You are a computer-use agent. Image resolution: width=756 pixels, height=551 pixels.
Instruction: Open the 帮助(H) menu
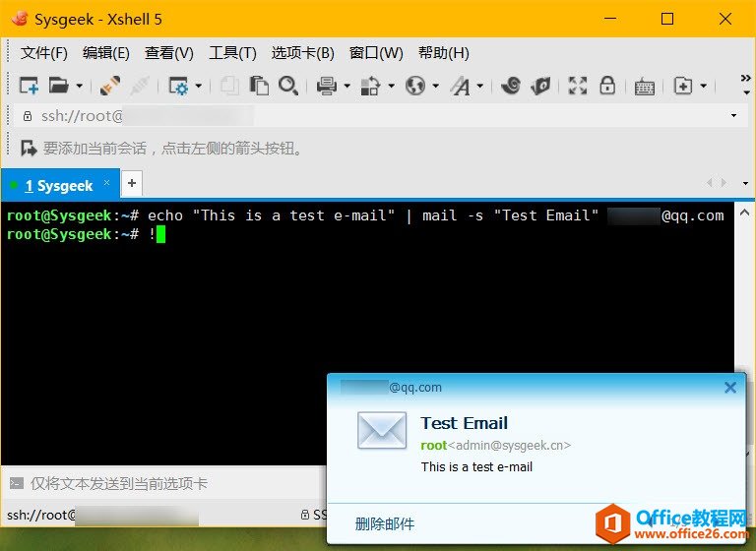click(444, 52)
